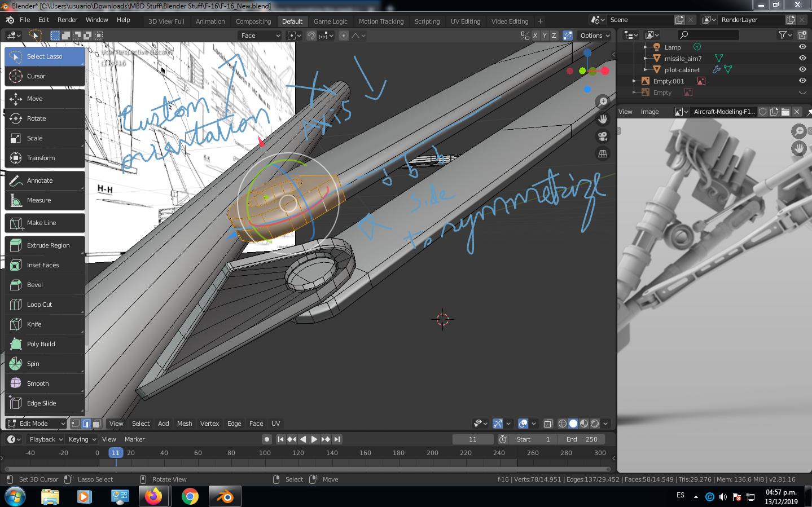Switch to the Animation workspace tab
The image size is (812, 507).
(x=210, y=21)
